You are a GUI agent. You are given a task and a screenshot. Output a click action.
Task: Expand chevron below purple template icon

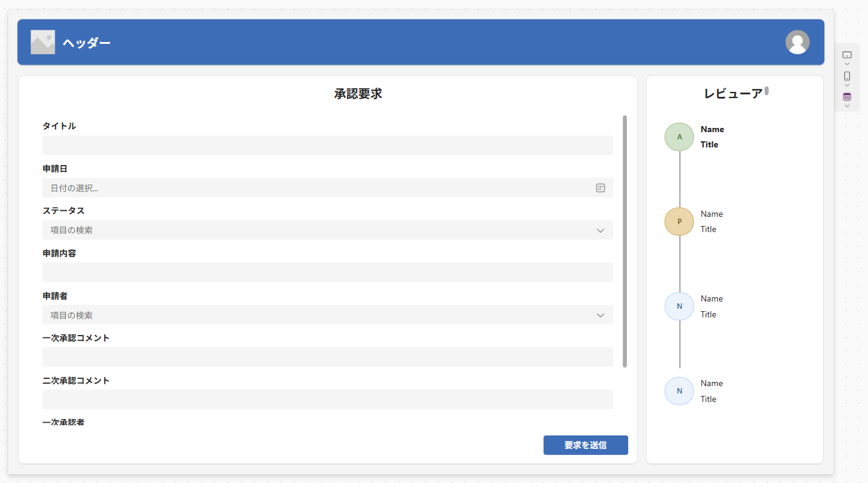847,106
